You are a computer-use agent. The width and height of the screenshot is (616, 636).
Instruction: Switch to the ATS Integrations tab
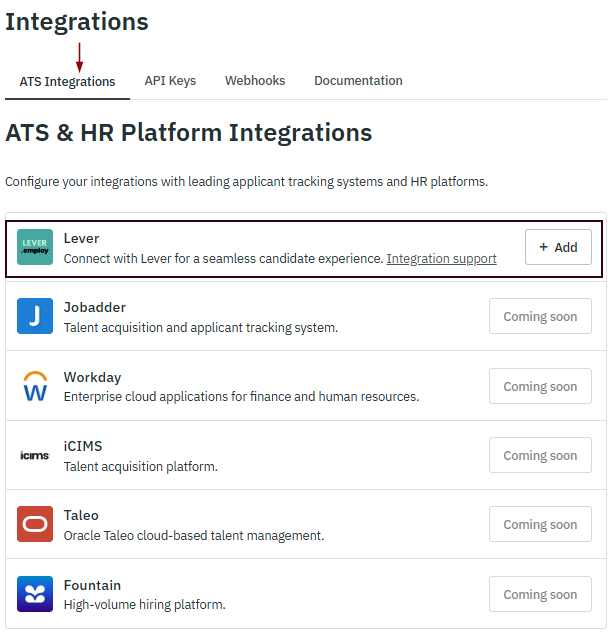(x=67, y=82)
